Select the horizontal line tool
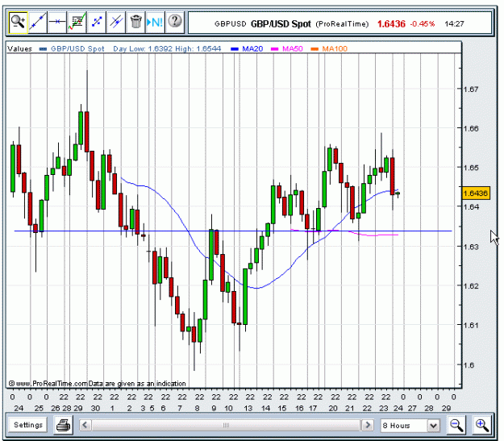Screen dimensions: 504x441 pos(57,23)
